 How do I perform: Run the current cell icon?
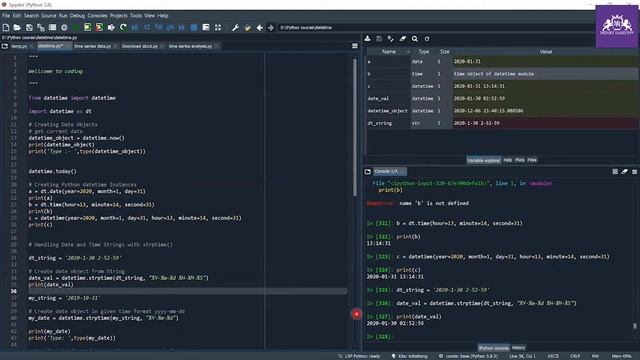[x=87, y=27]
